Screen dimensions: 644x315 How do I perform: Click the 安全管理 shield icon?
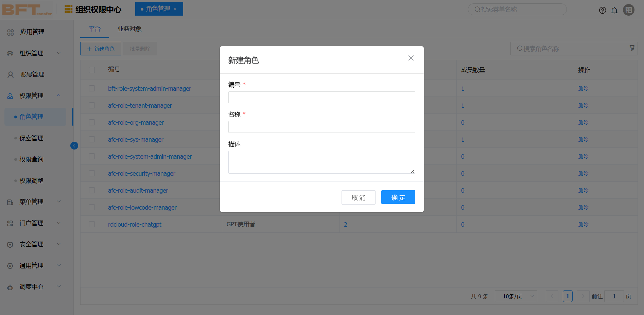pyautogui.click(x=10, y=244)
